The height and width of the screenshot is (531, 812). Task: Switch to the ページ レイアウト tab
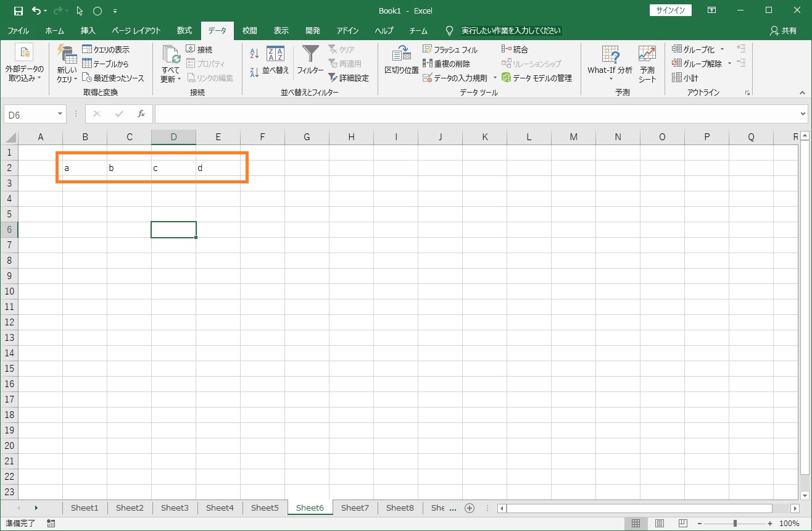click(136, 30)
